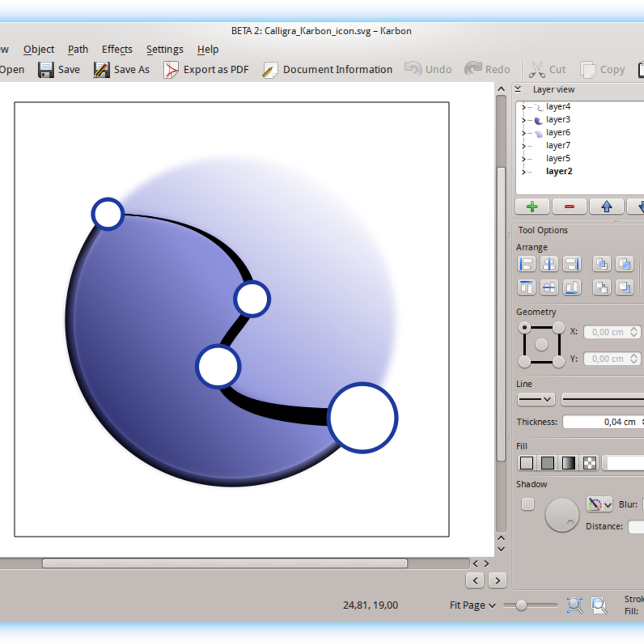644x644 pixels.
Task: Select layer5 in Layer view
Action: (558, 158)
